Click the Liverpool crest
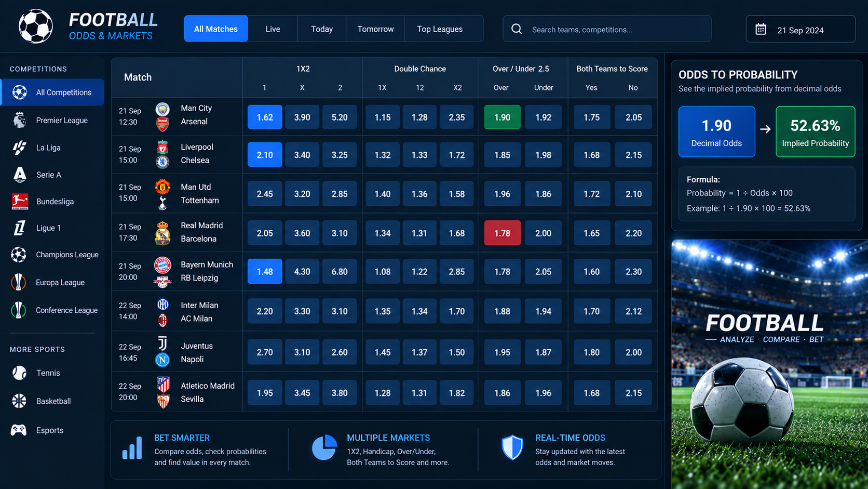 coord(162,147)
